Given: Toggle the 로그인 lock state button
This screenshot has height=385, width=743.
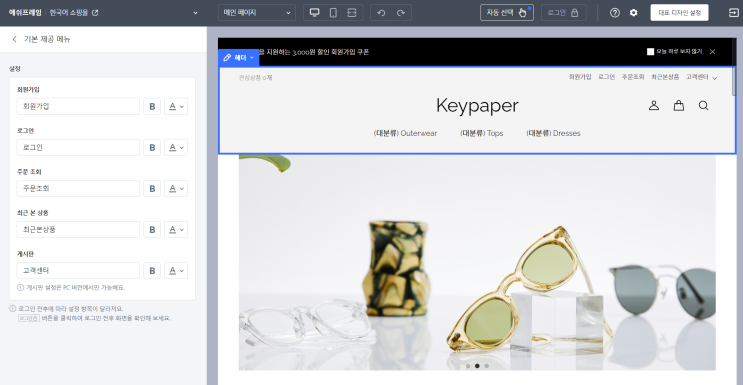Looking at the screenshot, I should (563, 13).
